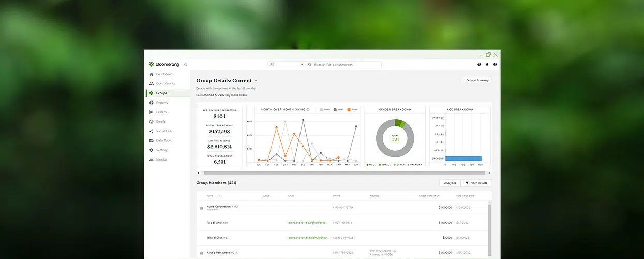Open the All search filter dropdown
This screenshot has width=644, height=259.
(x=286, y=65)
